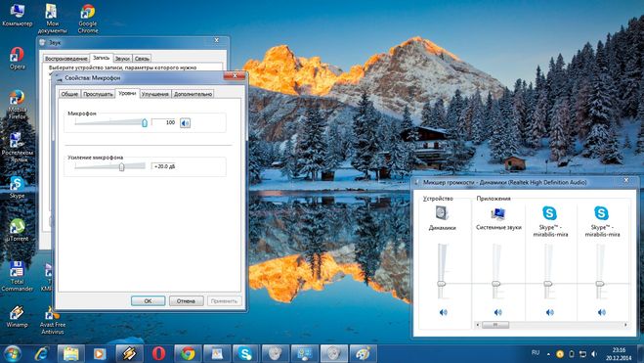Switch to the Прослушать tab

[98, 94]
